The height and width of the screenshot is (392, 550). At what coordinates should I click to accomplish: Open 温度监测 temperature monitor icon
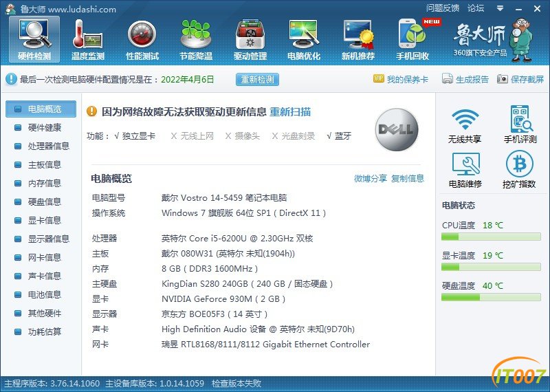[88, 40]
